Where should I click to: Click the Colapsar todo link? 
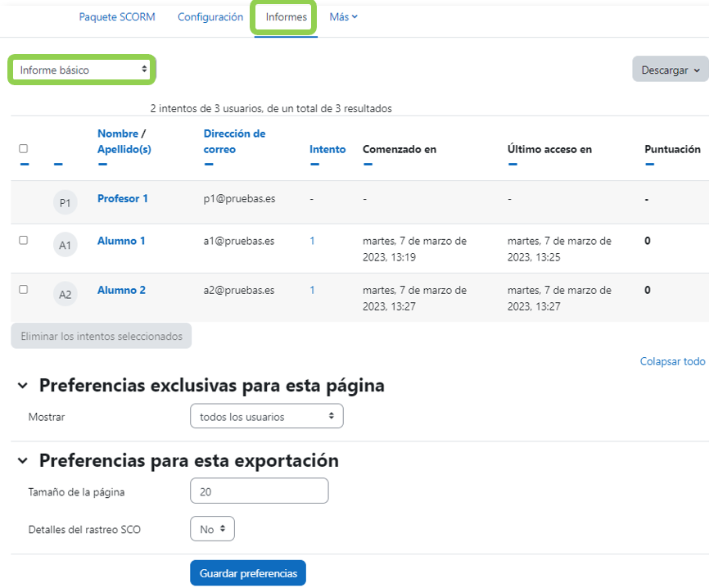pos(671,361)
